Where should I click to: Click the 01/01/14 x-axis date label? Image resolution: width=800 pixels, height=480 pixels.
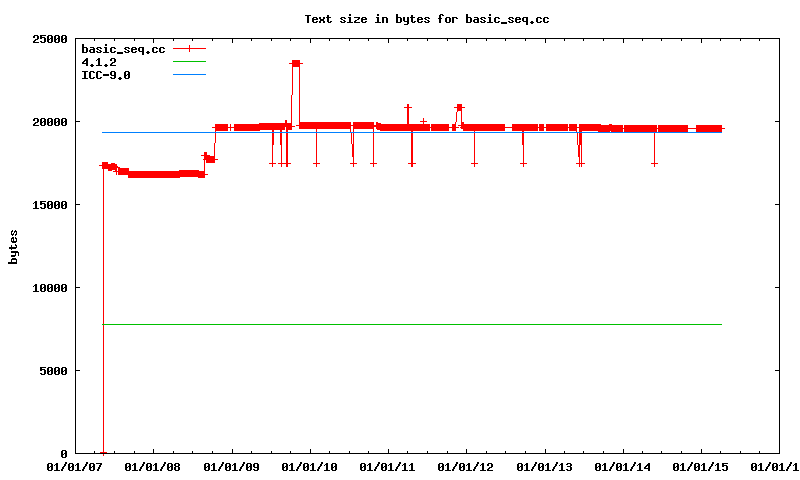coord(623,466)
